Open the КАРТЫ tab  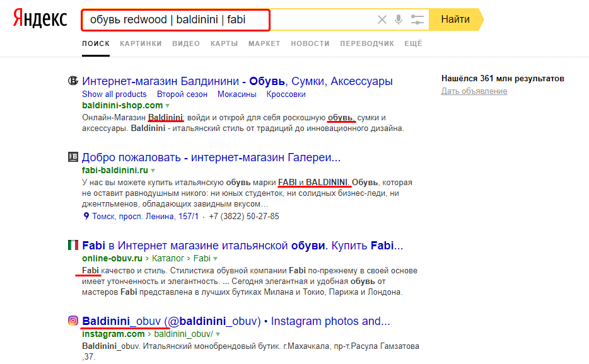225,43
